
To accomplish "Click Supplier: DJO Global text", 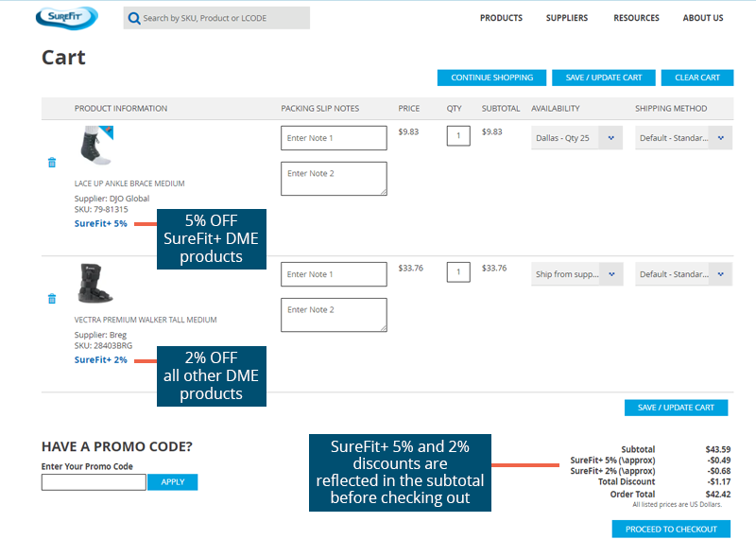I will pyautogui.click(x=112, y=199).
